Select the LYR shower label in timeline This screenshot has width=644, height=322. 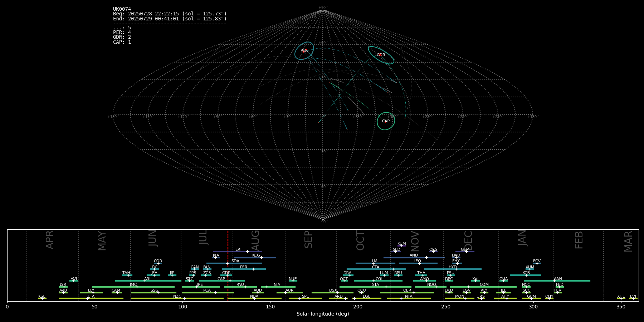(x=63, y=285)
